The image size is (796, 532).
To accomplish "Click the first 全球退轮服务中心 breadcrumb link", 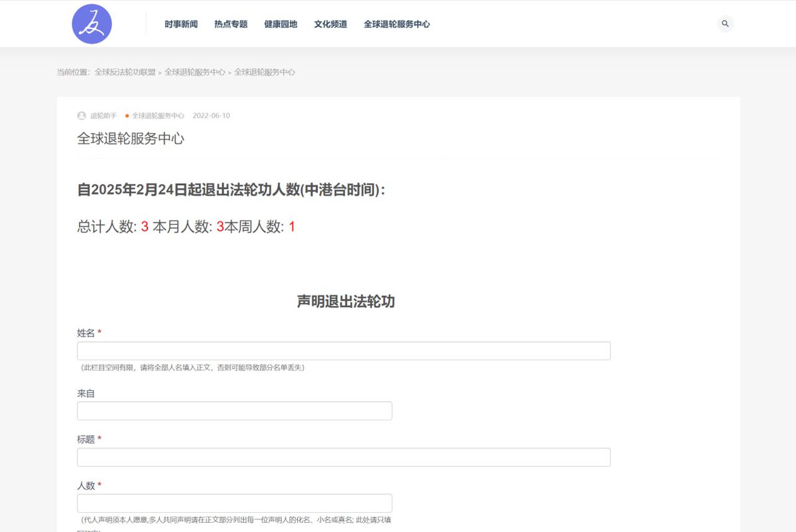I will 195,72.
